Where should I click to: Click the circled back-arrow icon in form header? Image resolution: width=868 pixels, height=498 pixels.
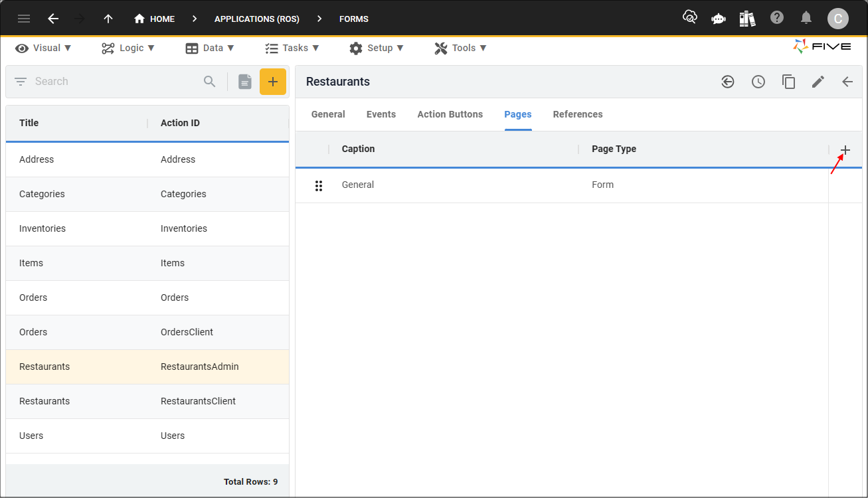click(x=728, y=82)
